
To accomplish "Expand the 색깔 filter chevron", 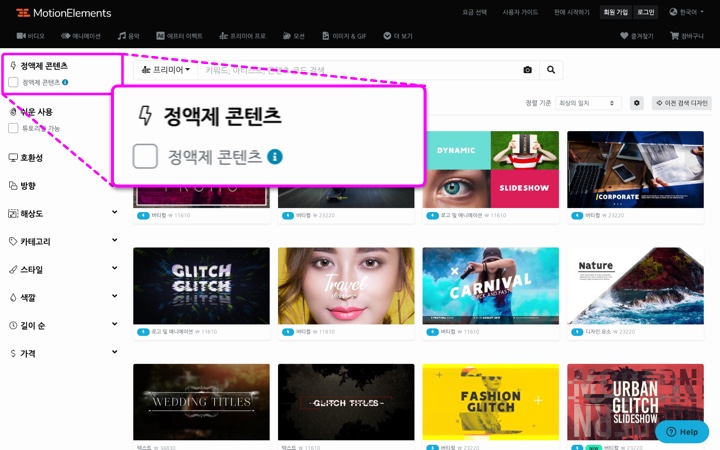I will pos(114,296).
